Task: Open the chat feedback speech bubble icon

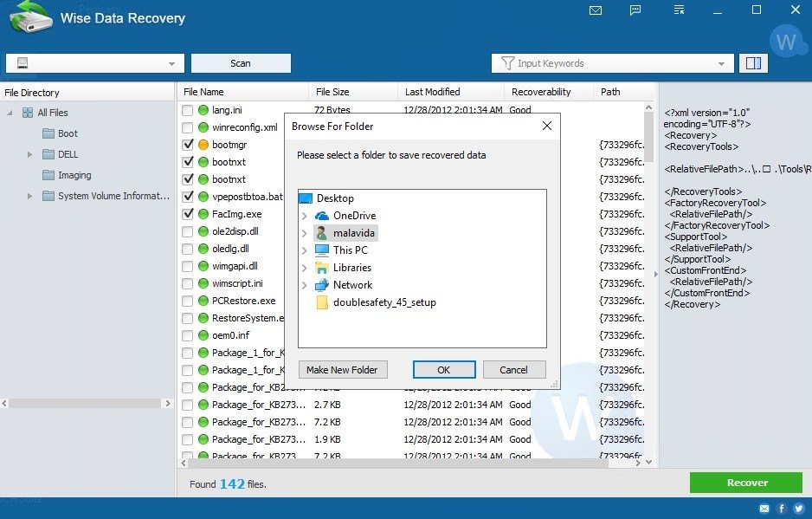Action: point(635,10)
